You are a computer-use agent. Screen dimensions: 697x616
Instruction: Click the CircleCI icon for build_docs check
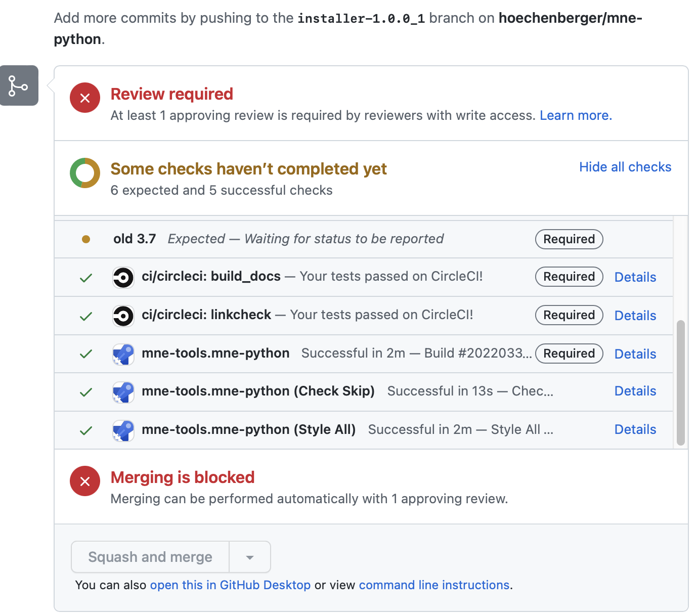[123, 277]
